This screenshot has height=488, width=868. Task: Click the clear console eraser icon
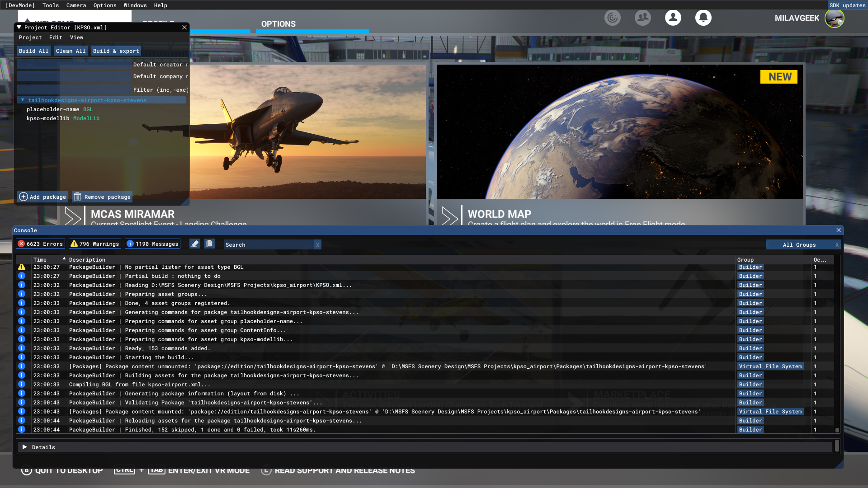195,244
